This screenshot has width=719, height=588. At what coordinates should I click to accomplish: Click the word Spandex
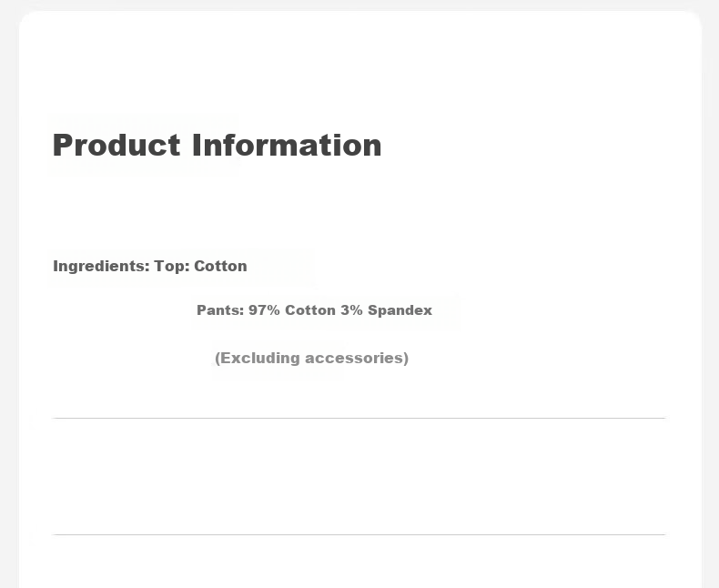coord(400,310)
